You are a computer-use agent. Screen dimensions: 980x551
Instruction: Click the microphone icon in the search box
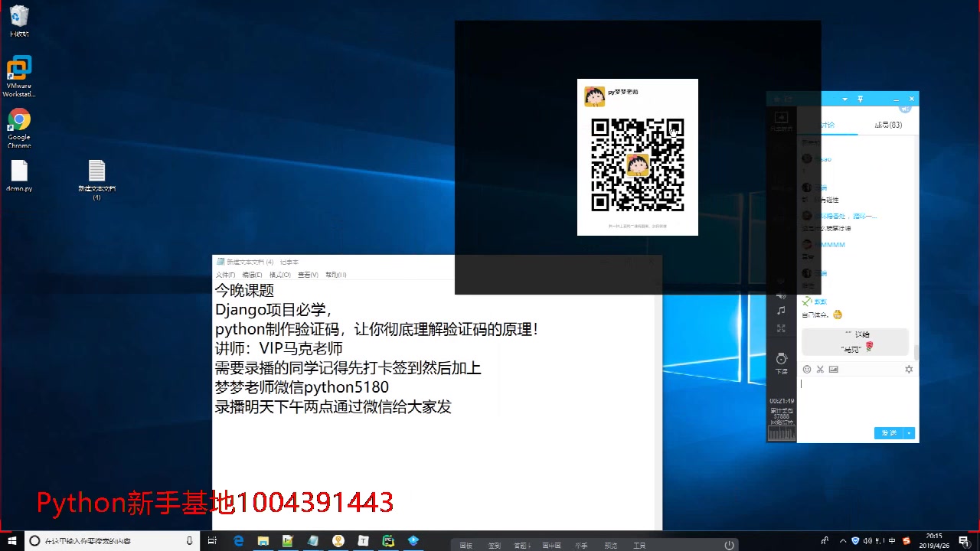189,541
